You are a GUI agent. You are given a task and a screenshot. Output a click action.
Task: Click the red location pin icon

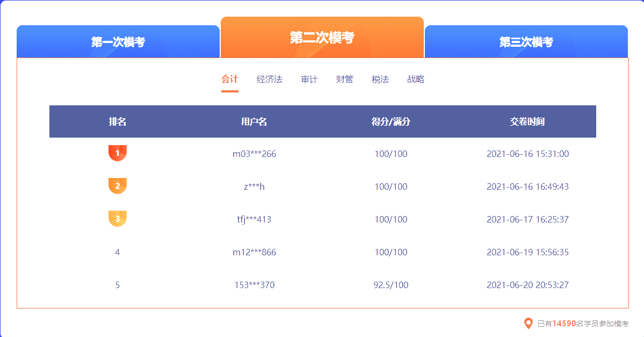[529, 324]
